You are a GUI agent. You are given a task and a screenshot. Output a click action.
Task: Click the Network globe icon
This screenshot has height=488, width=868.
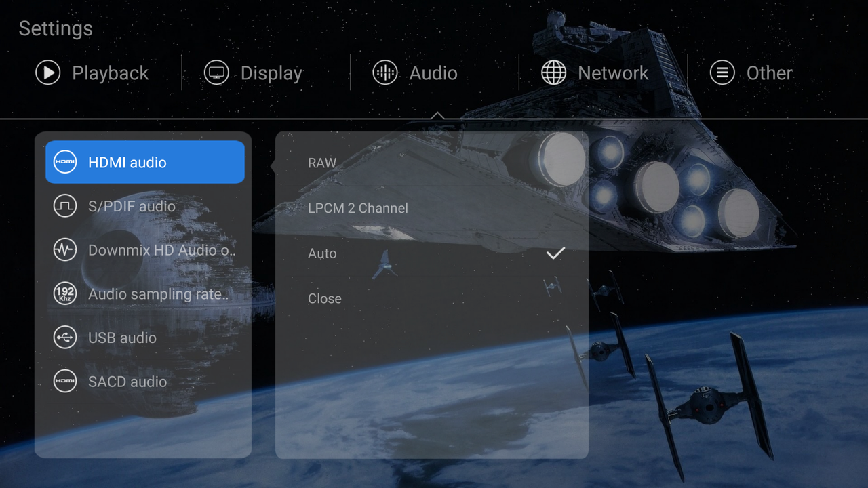[x=553, y=73]
